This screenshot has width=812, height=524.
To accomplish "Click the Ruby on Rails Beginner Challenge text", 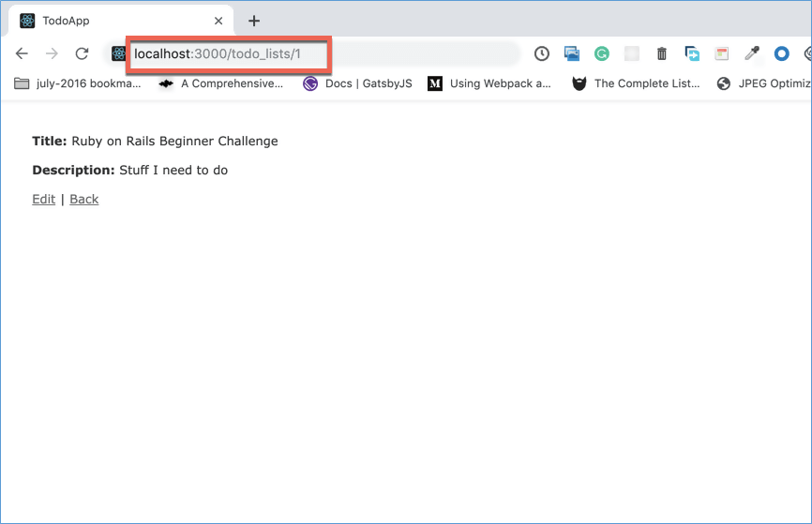I will (174, 142).
